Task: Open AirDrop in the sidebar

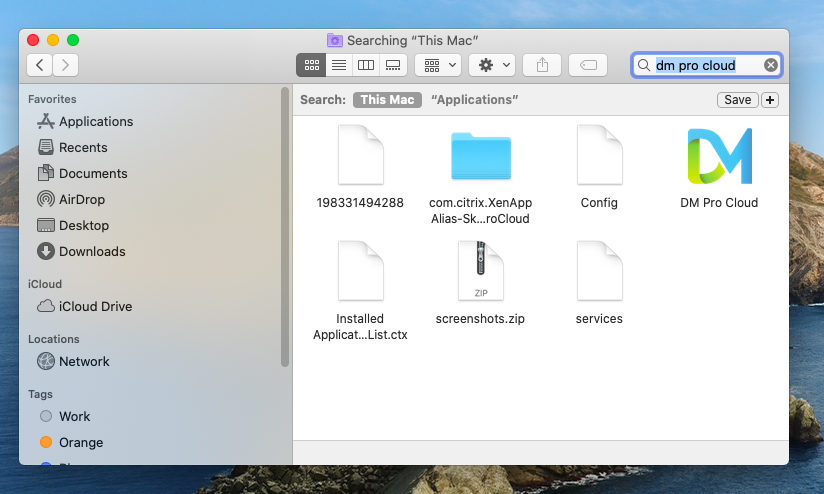Action: pyautogui.click(x=71, y=200)
